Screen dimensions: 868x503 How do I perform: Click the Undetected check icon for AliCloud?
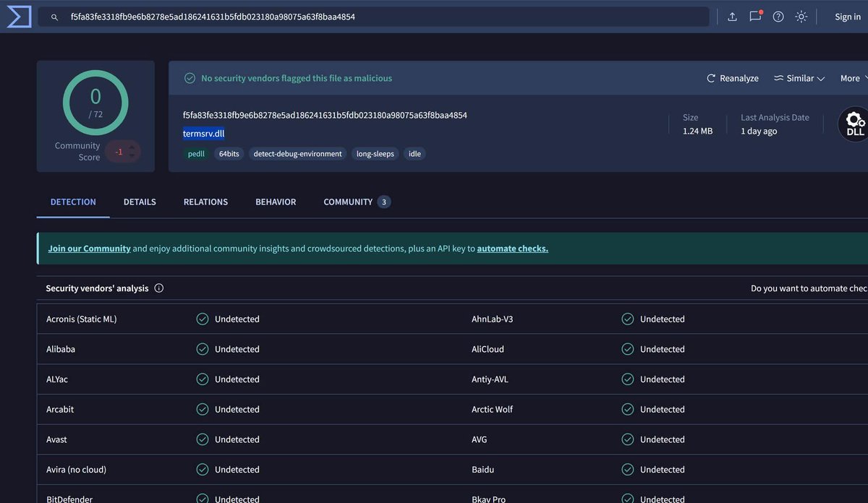[628, 349]
